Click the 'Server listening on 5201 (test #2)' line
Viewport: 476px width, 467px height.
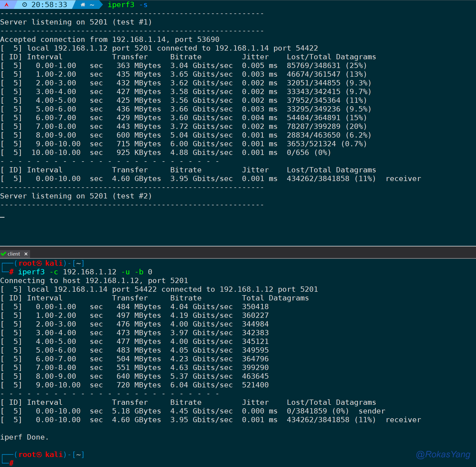76,196
